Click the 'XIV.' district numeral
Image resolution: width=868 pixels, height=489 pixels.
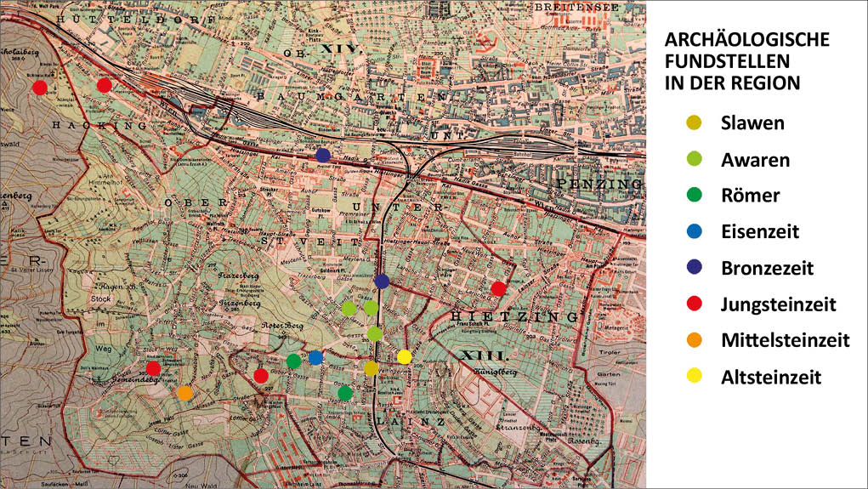pyautogui.click(x=343, y=48)
